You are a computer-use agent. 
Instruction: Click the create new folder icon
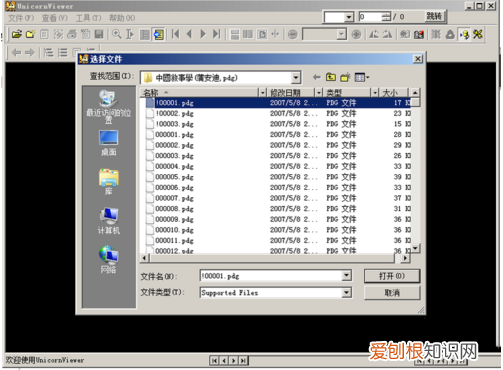coord(345,77)
